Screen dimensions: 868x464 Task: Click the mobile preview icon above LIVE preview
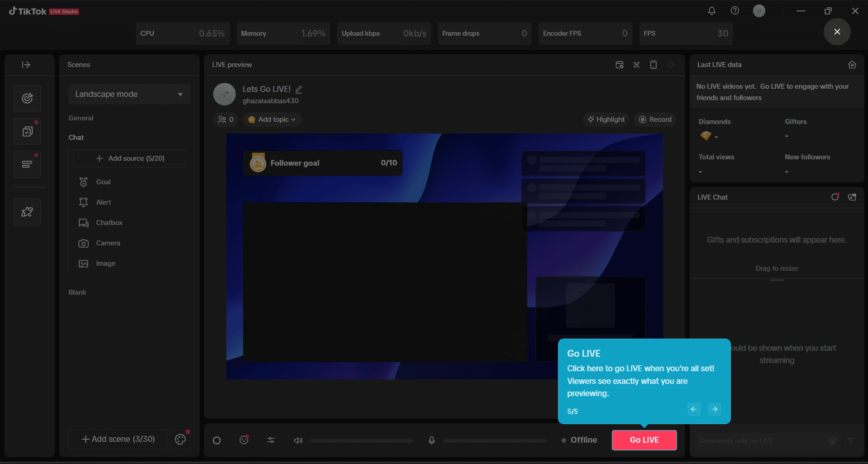(x=653, y=65)
